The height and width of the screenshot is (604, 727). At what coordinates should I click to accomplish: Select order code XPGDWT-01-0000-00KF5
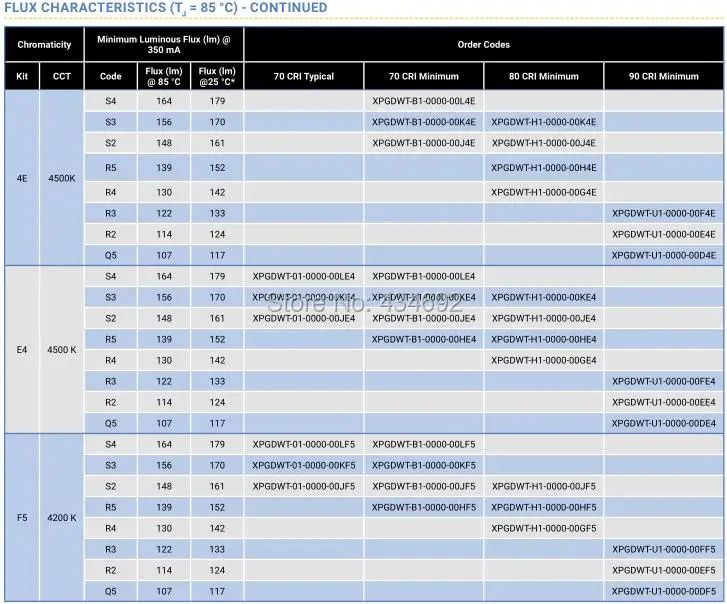tap(304, 465)
